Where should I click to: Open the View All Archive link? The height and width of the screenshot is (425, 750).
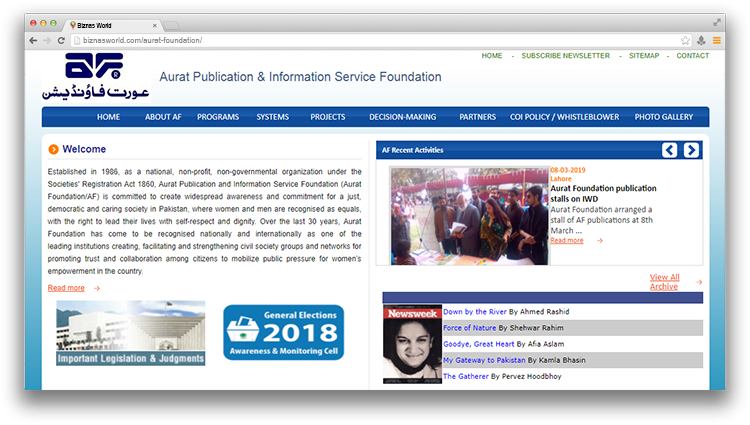point(664,282)
